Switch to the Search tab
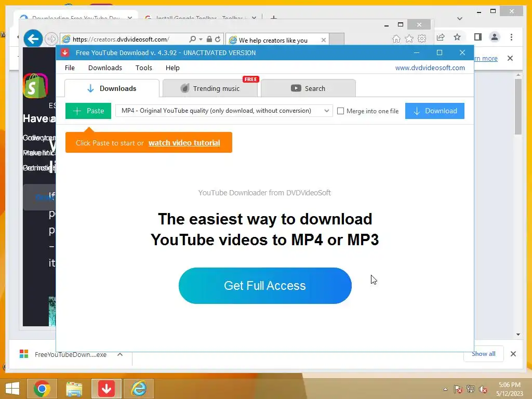 pyautogui.click(x=308, y=88)
